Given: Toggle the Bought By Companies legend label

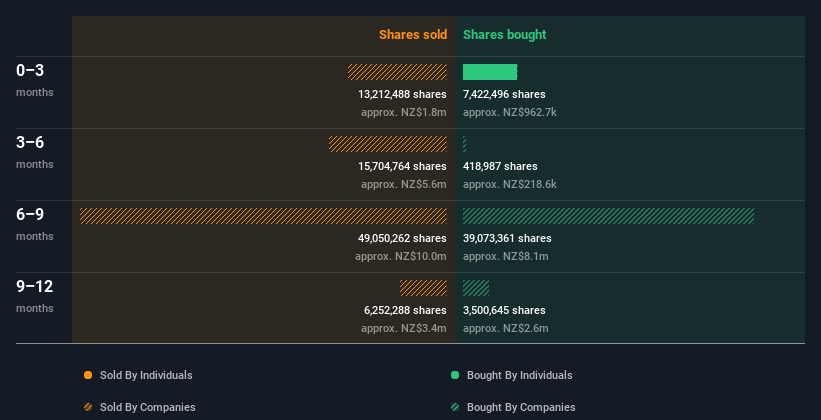Looking at the screenshot, I should click(521, 407).
